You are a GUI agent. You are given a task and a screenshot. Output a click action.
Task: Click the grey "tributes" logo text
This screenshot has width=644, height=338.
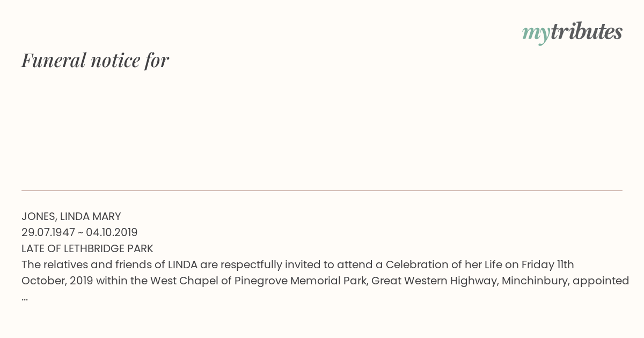coord(587,32)
